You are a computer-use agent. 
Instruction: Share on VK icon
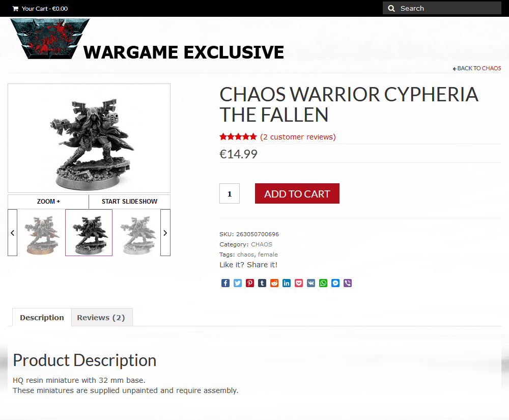311,283
